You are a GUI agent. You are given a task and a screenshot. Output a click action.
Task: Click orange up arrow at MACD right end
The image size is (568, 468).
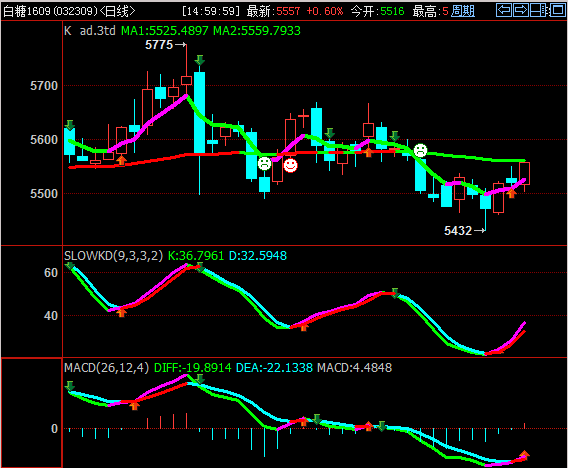(x=524, y=455)
